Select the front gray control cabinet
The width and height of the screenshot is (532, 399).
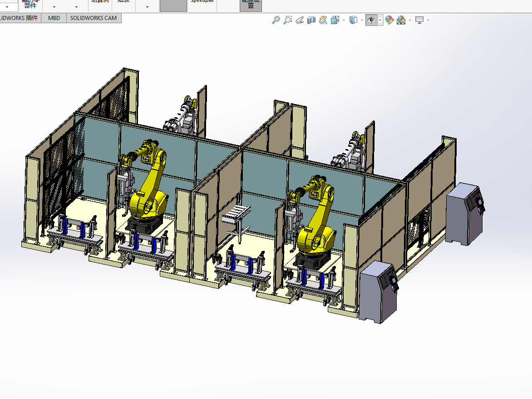pyautogui.click(x=379, y=293)
